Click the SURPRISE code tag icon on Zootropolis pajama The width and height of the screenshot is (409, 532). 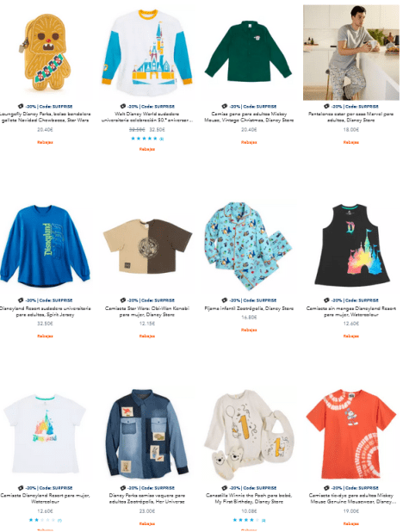pos(225,300)
